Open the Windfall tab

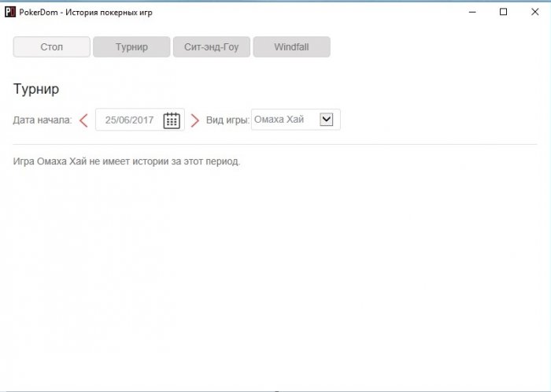coord(292,46)
